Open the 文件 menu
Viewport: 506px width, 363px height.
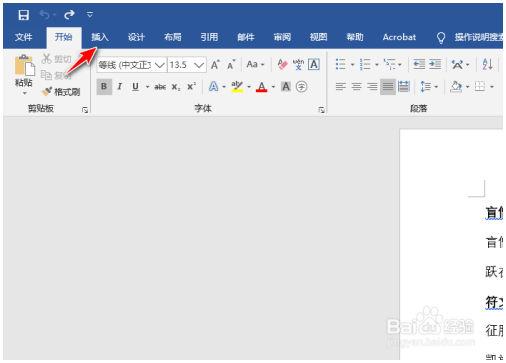pos(23,37)
